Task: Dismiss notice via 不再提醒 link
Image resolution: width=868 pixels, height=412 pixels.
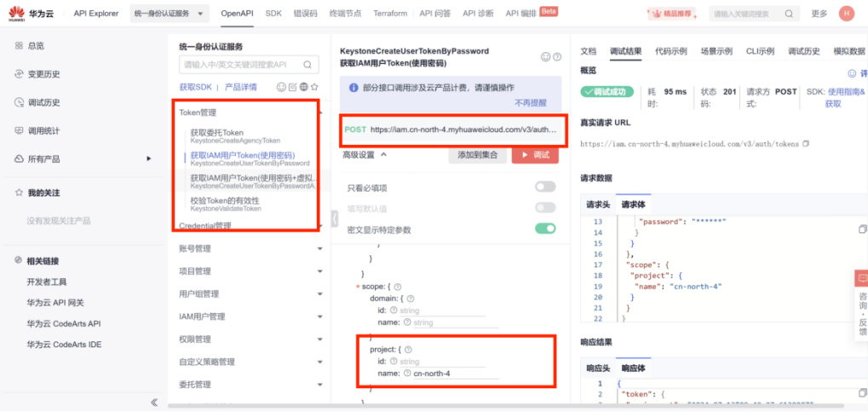Action: pos(531,103)
